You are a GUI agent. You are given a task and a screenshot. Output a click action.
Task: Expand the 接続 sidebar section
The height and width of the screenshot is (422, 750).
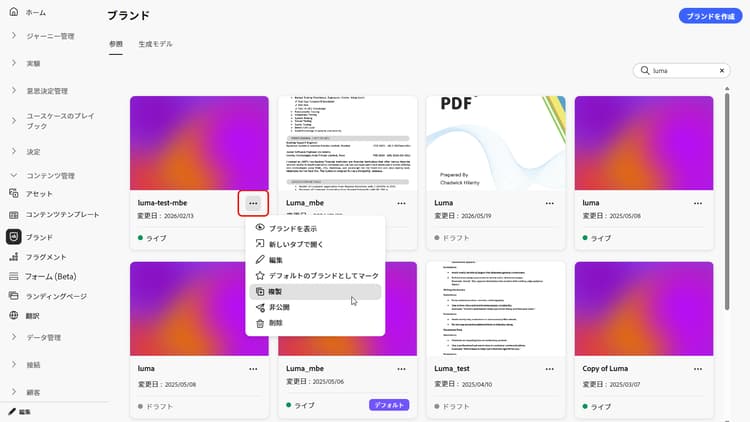pos(14,365)
